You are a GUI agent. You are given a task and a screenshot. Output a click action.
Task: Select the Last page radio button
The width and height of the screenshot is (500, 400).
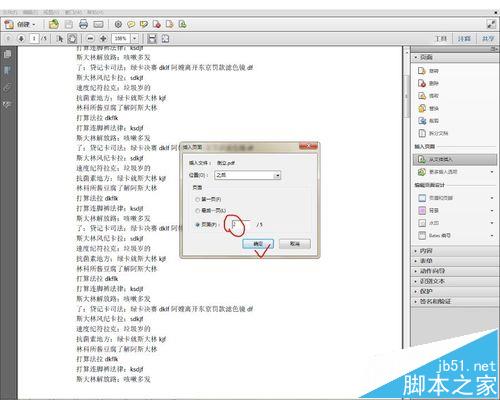(197, 211)
